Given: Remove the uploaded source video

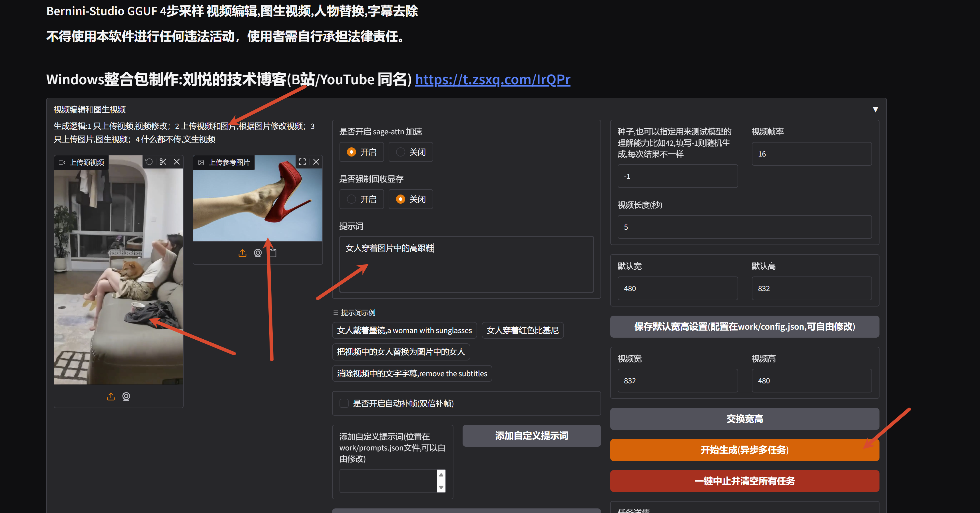Looking at the screenshot, I should tap(177, 162).
